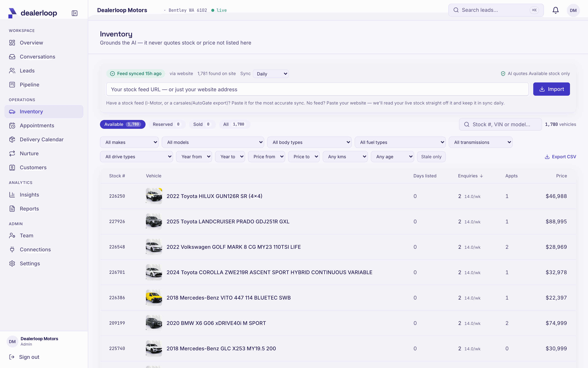Open the Year from dropdown
This screenshot has height=368, width=588.
[194, 157]
